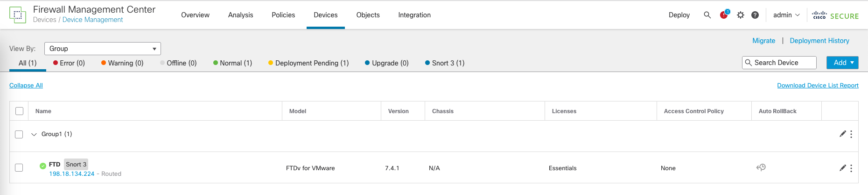Open the admin user menu
The image size is (868, 195).
tap(786, 15)
